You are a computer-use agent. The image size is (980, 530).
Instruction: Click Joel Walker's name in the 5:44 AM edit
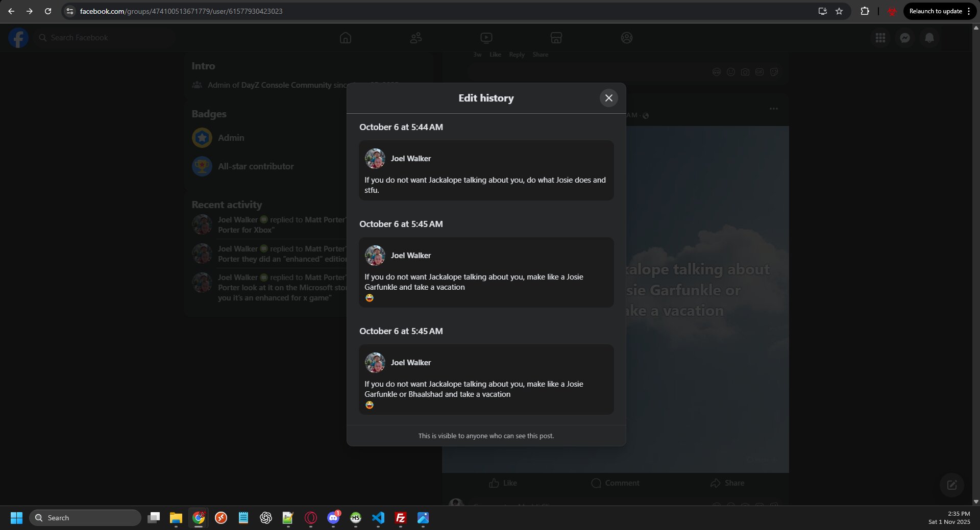pyautogui.click(x=411, y=159)
